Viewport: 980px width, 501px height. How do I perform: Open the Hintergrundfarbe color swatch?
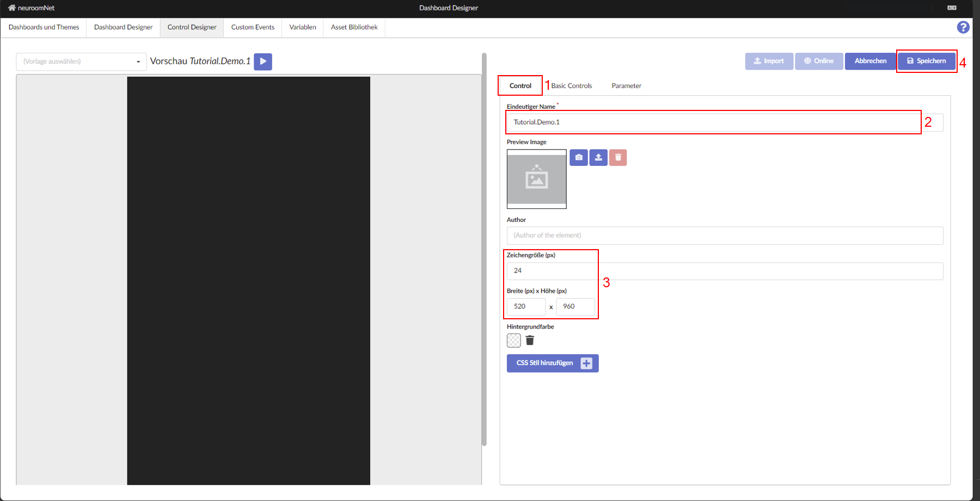click(513, 341)
